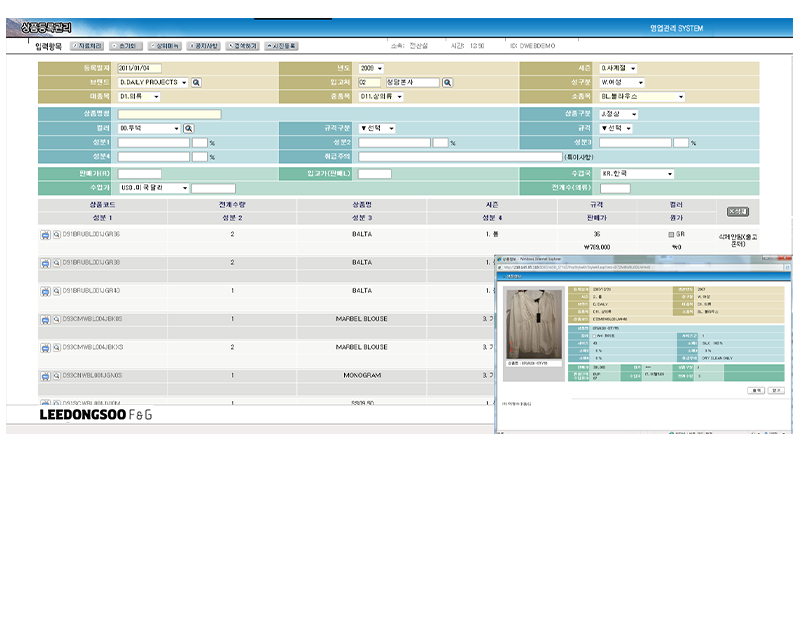Click print icon on first MARBEL BLOUSE row
The image size is (800, 640).
tap(45, 319)
